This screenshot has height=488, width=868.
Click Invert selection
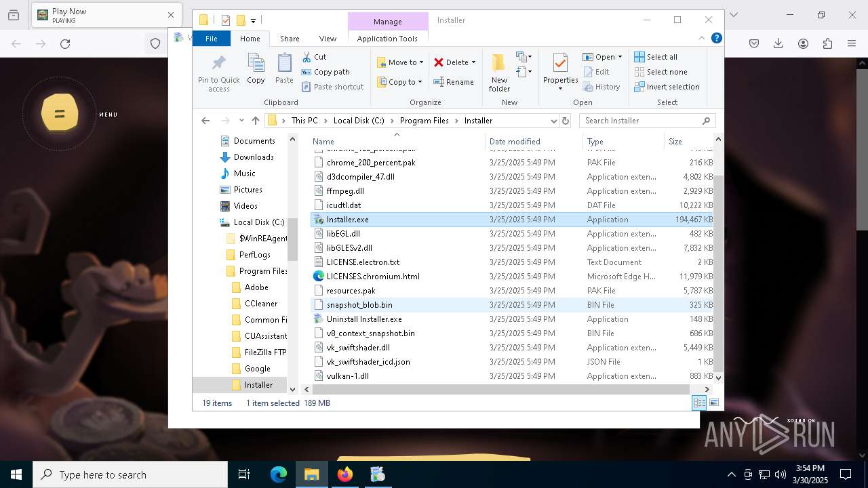[667, 87]
